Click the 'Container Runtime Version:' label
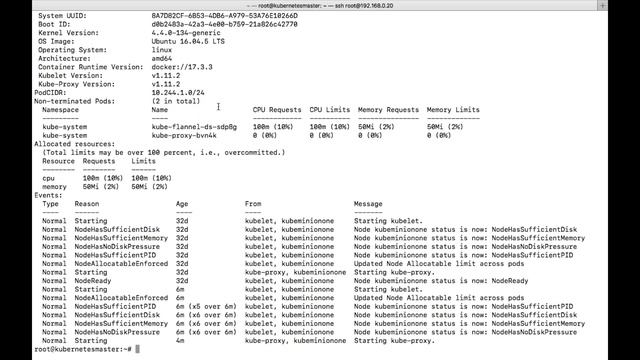This screenshot has width=640, height=360. tap(91, 67)
